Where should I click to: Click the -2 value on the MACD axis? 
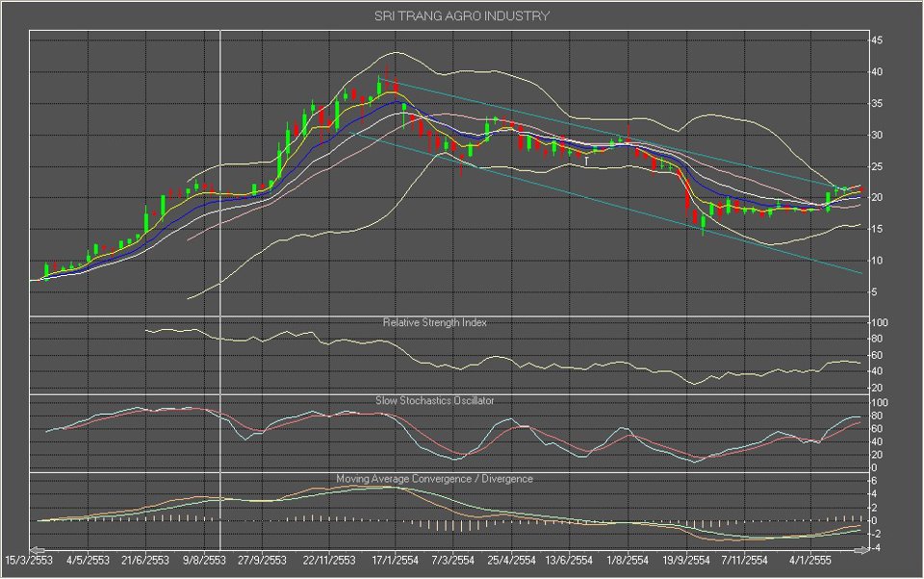(876, 534)
